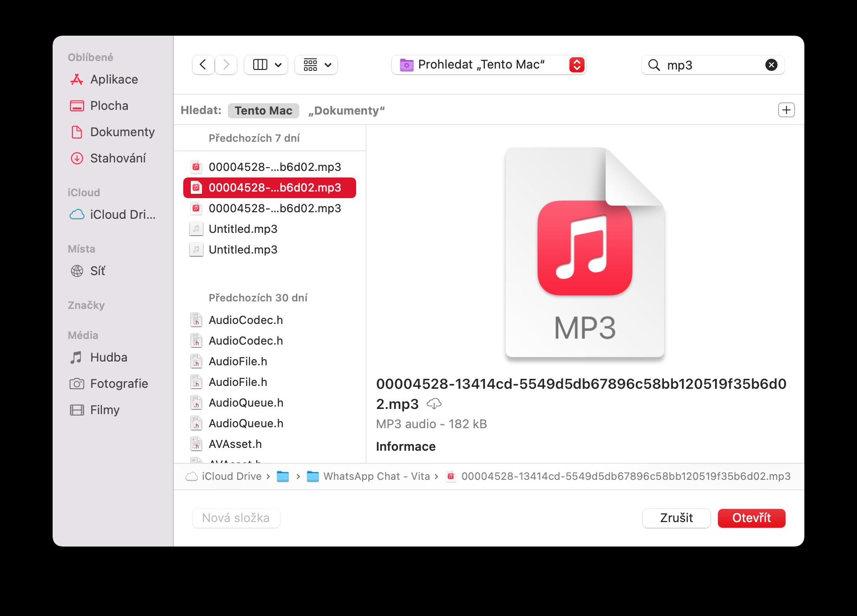Select the highlighted 00004528 mp3 file
This screenshot has height=616, width=857.
[270, 187]
